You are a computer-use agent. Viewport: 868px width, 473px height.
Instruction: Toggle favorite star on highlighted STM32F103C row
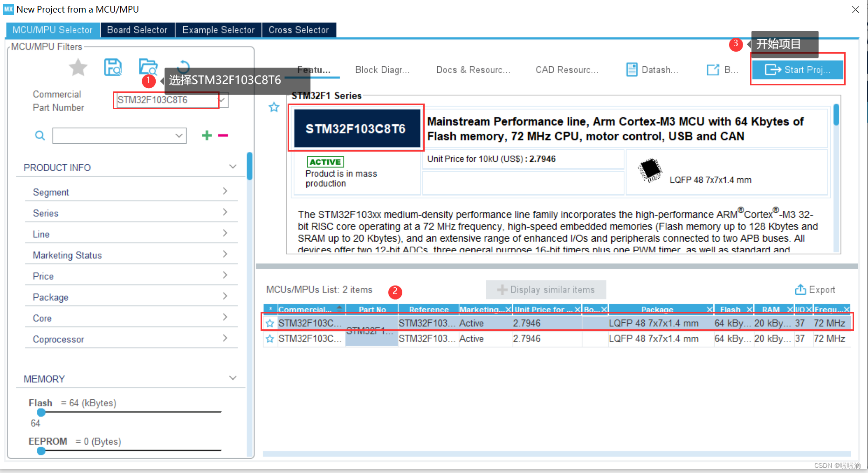[x=270, y=323]
